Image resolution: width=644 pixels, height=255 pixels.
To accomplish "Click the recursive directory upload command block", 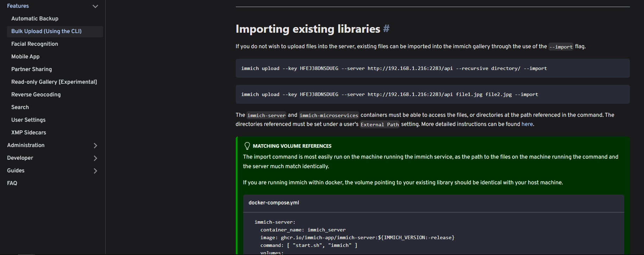I will coord(433,68).
